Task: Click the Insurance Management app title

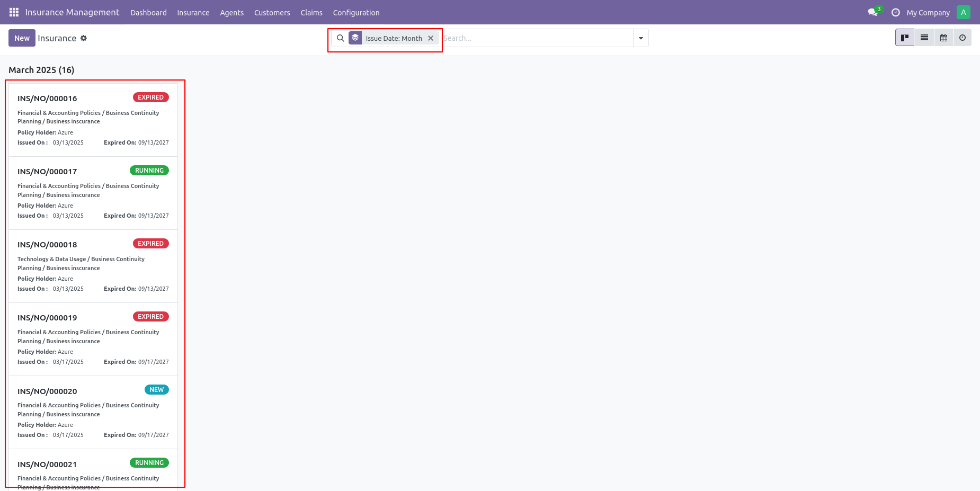Action: pos(73,12)
